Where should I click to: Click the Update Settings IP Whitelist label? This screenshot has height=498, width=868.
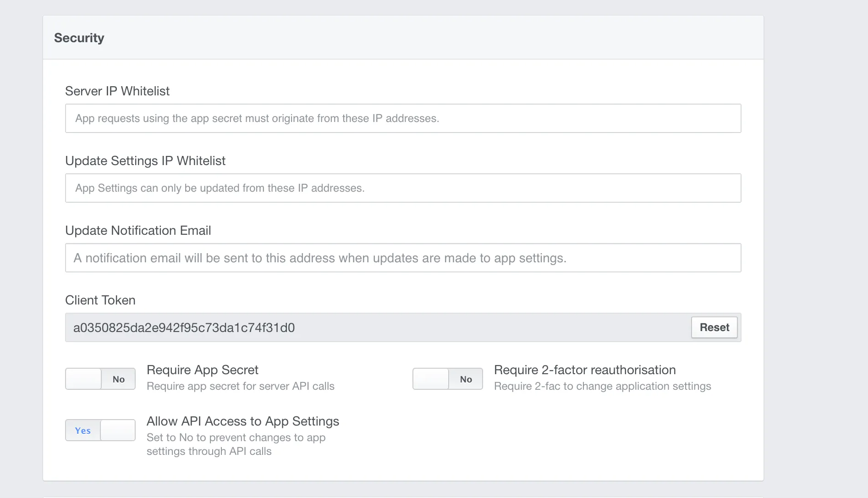point(145,160)
